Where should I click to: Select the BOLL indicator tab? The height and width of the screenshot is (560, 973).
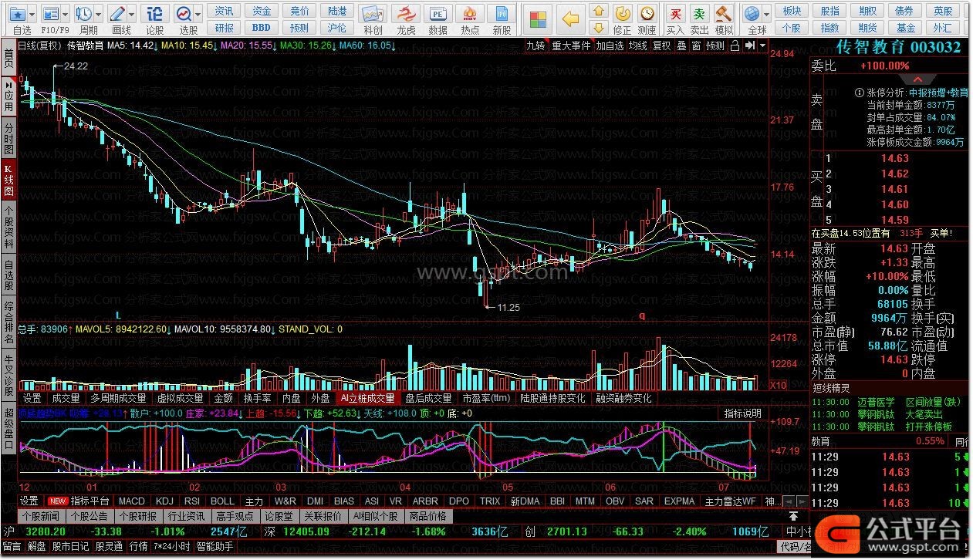tap(223, 501)
